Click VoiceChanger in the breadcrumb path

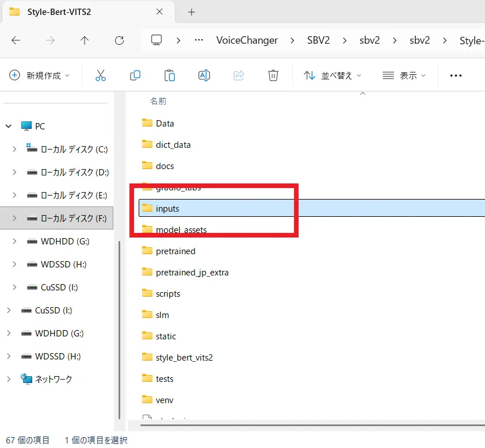pos(247,40)
